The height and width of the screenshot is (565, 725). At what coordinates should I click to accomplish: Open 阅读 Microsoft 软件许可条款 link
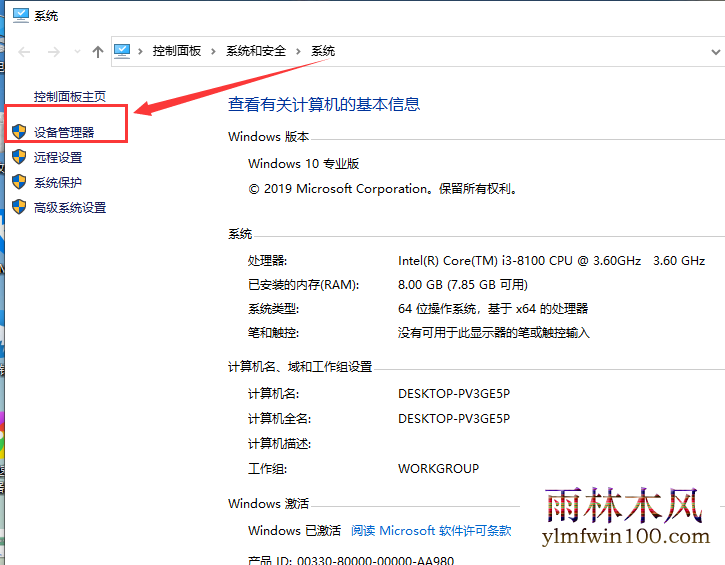pos(431,530)
